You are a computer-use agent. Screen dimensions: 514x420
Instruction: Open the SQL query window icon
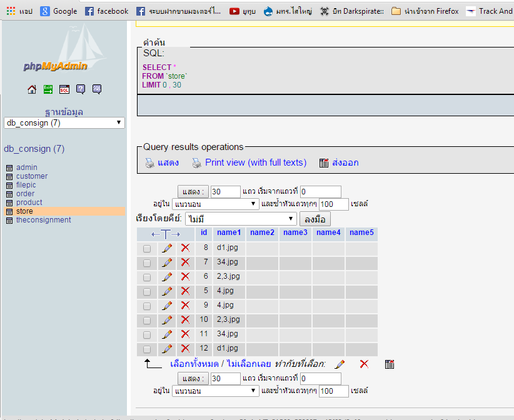(64, 89)
